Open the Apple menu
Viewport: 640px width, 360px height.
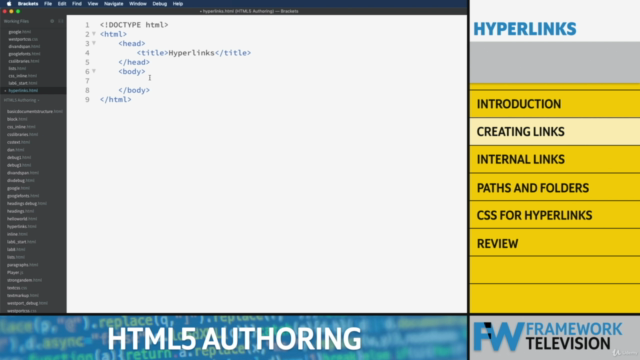pos(9,4)
